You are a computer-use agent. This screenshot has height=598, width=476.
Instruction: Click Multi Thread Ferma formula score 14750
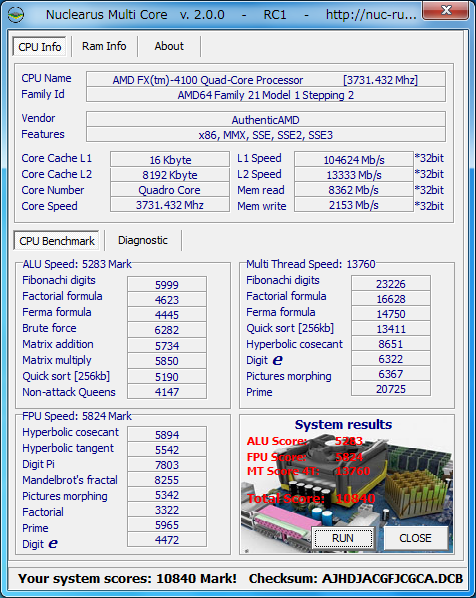pos(391,314)
